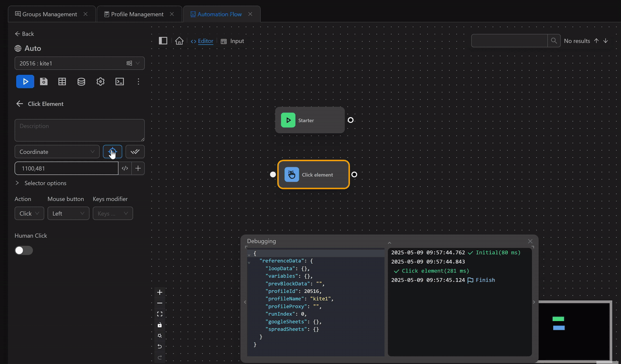Open the Input view
The width and height of the screenshot is (621, 364).
tap(233, 41)
